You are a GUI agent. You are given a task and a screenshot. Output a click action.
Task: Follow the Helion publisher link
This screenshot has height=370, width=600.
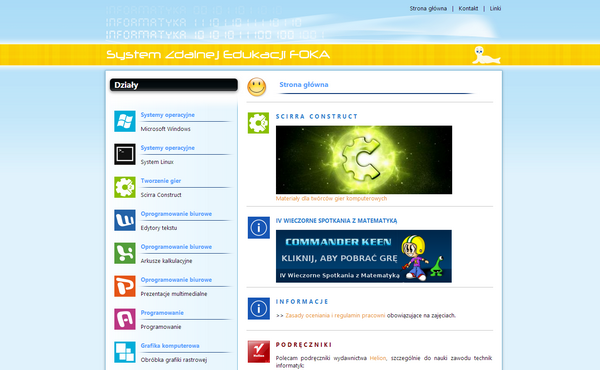[378, 358]
